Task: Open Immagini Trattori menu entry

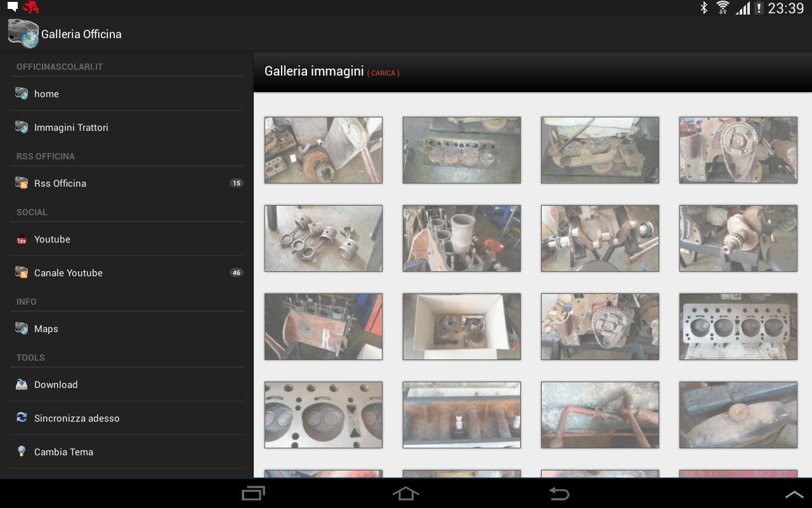Action: 127,127
